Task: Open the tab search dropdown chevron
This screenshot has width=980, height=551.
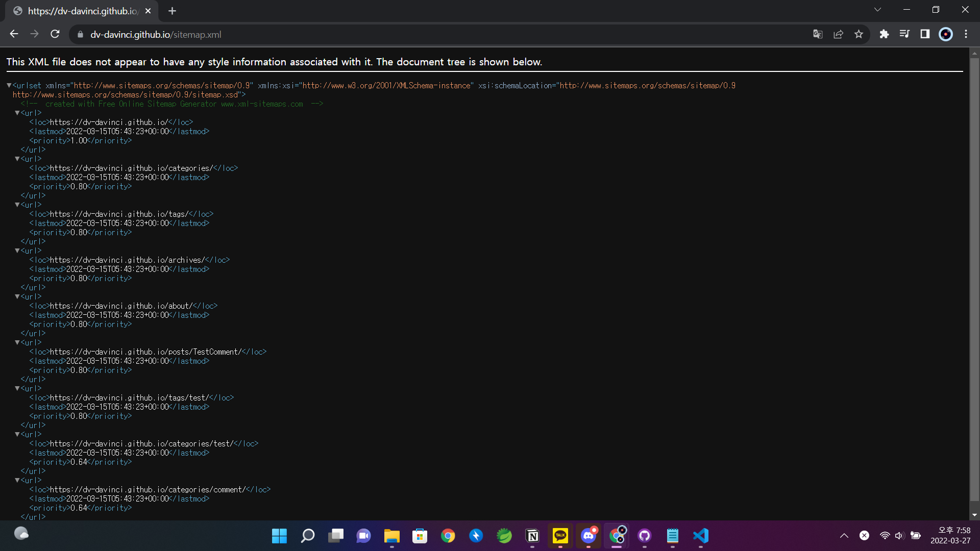Action: 877,10
